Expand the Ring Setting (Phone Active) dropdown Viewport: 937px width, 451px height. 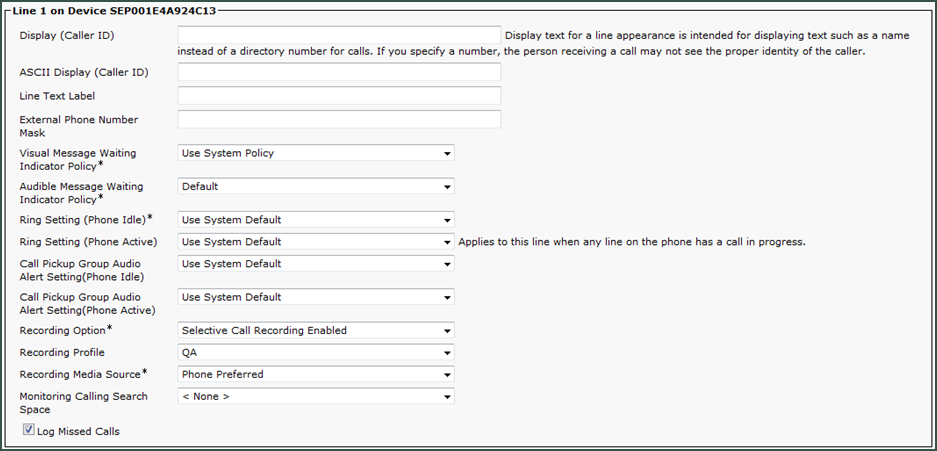(316, 242)
